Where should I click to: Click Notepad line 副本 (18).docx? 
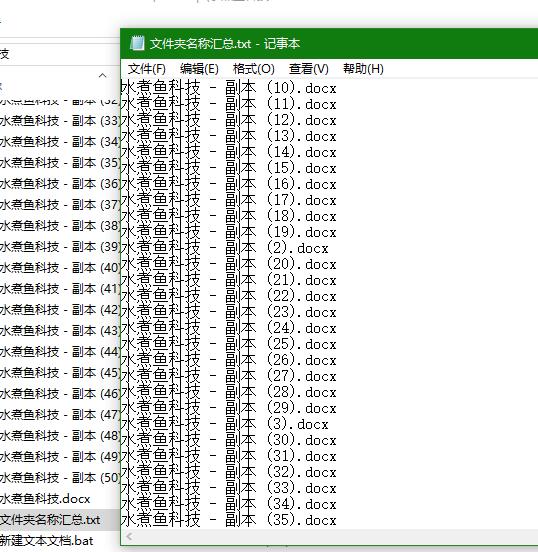pos(229,215)
